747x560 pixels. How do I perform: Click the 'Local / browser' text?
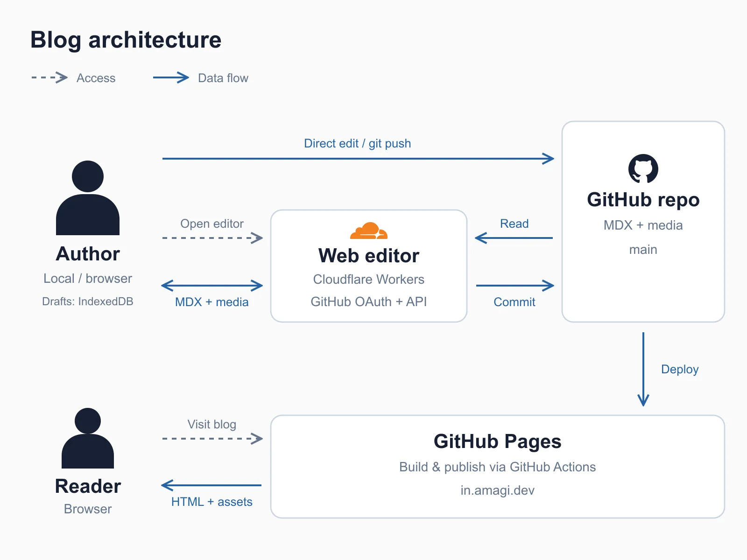(x=88, y=279)
